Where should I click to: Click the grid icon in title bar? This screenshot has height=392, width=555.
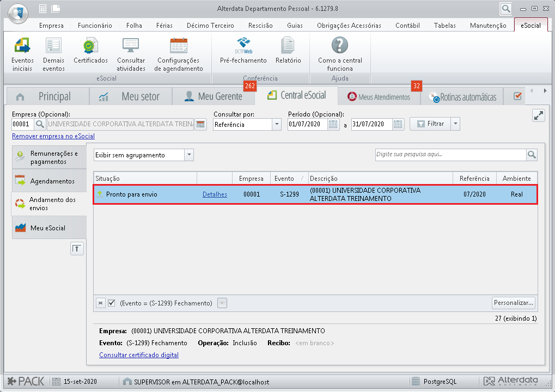coord(42,9)
